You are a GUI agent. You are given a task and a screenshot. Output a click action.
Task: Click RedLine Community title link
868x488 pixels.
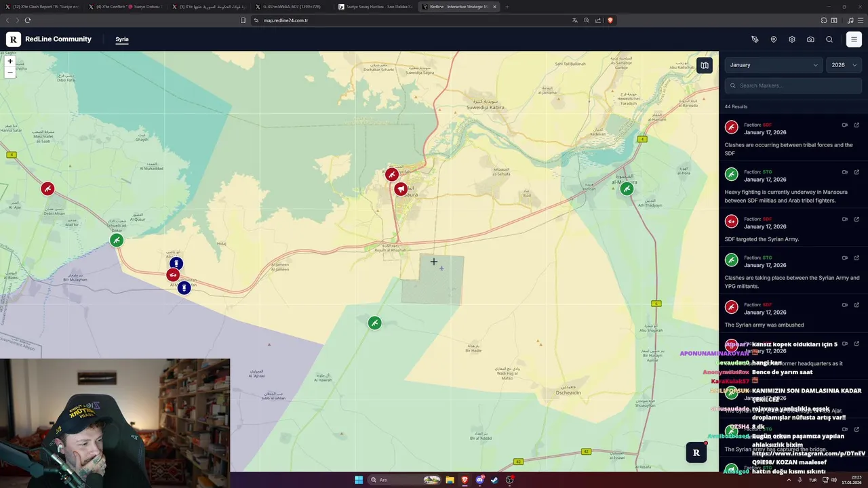coord(58,39)
